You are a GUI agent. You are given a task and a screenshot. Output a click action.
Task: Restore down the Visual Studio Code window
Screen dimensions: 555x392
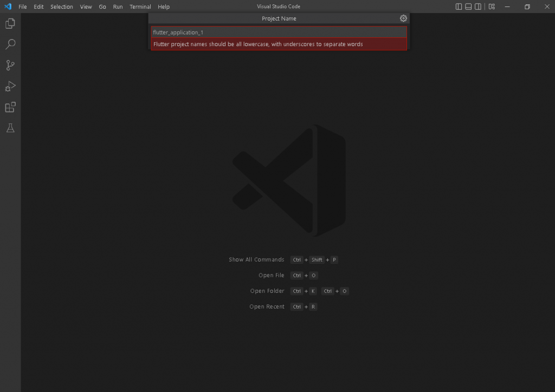click(527, 6)
